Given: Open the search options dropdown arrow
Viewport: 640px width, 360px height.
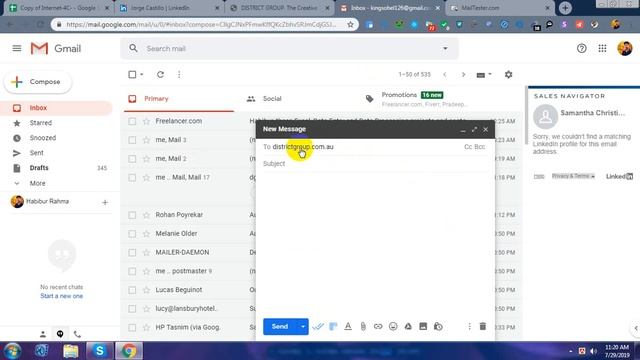Looking at the screenshot, I should click(x=445, y=49).
